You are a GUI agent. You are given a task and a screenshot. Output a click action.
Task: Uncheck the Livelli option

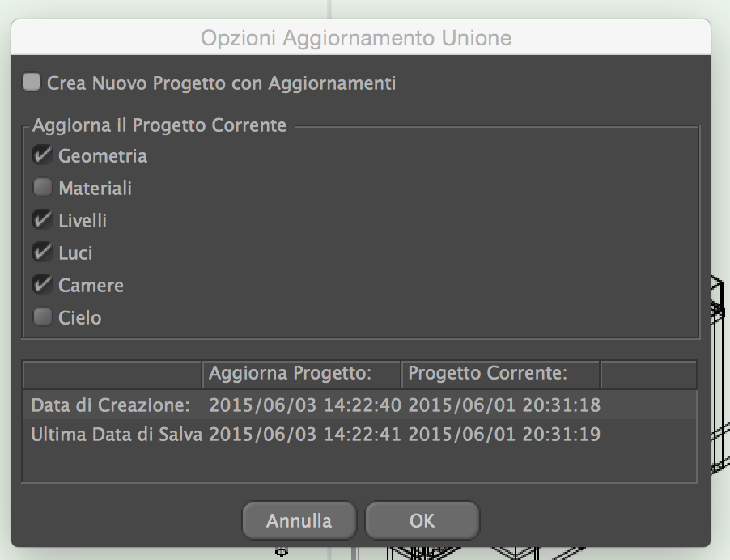tap(42, 220)
